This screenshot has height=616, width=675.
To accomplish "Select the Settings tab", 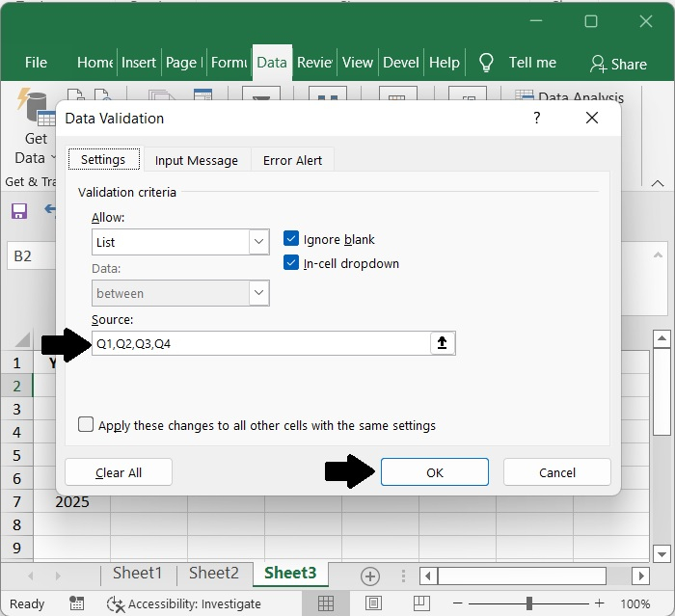I will click(x=103, y=160).
